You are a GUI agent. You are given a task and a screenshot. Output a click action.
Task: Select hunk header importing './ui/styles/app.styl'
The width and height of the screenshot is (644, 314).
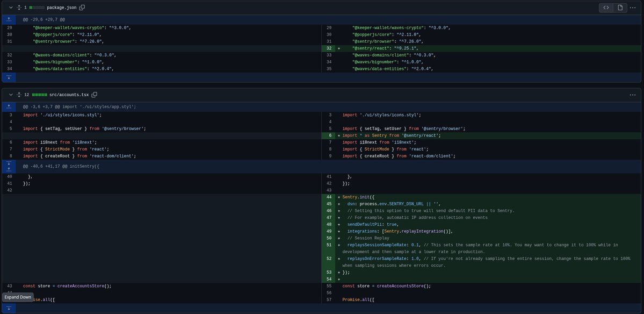tap(79, 106)
